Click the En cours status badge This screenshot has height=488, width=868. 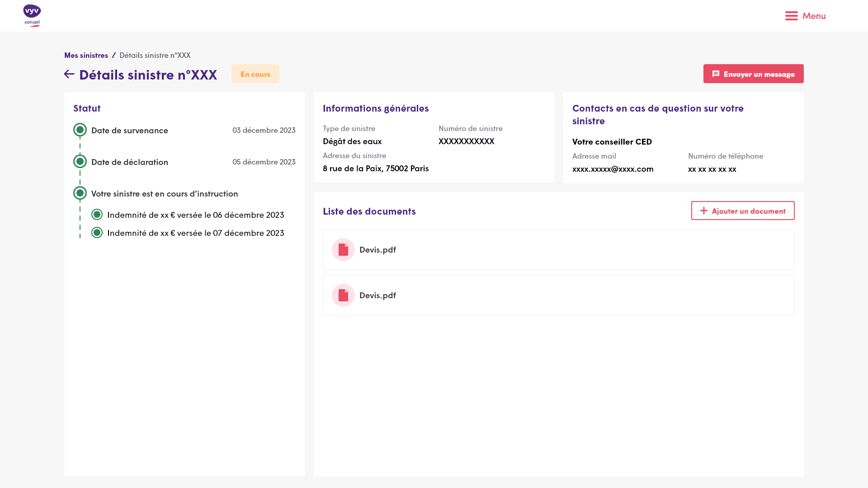tap(255, 74)
